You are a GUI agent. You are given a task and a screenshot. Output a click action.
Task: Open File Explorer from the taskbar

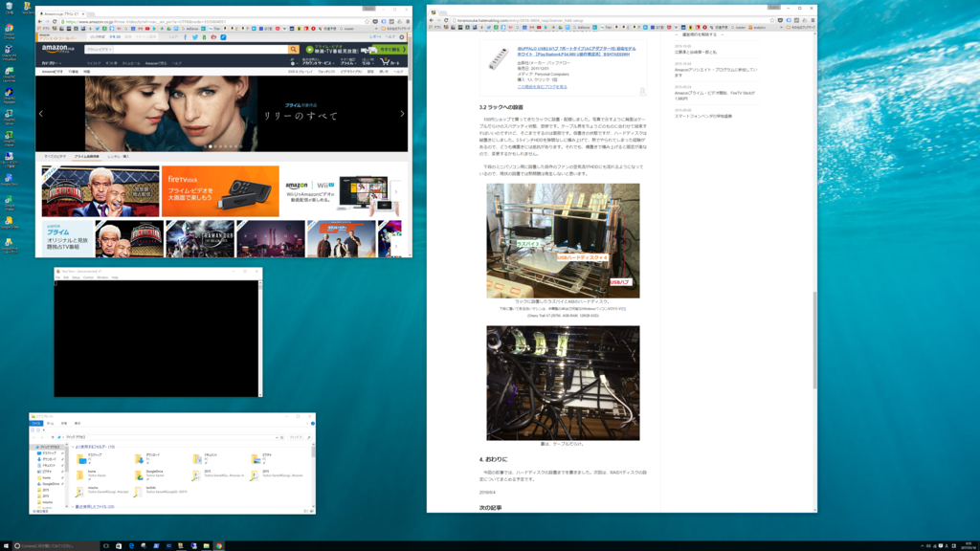(207, 546)
